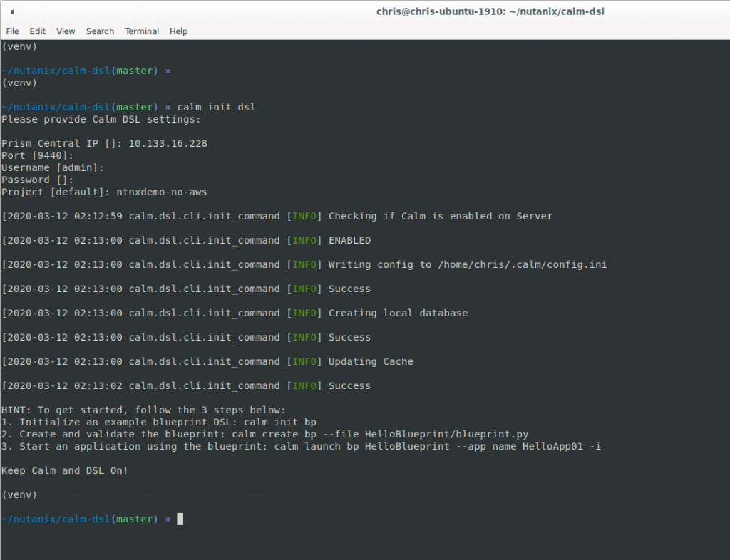Click the project name ntnxdemo-no-aws
Screen dimensions: 730x560
(x=162, y=192)
